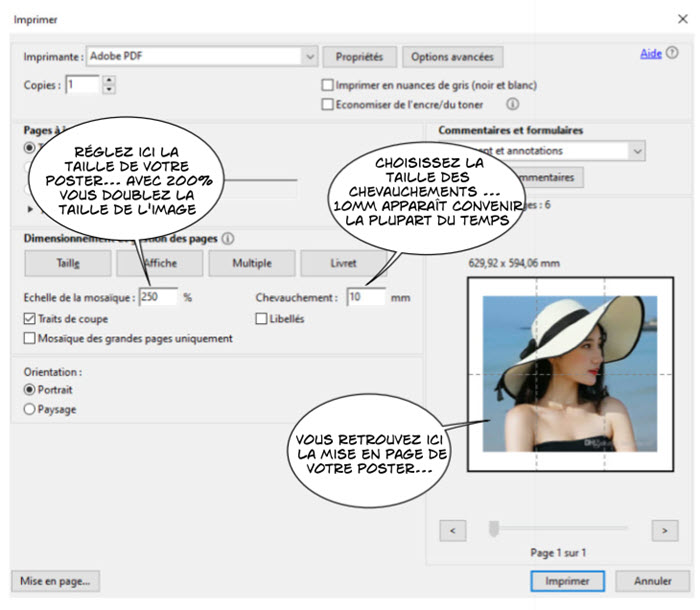Click the Imprimer button
The height and width of the screenshot is (610, 700).
point(567,581)
